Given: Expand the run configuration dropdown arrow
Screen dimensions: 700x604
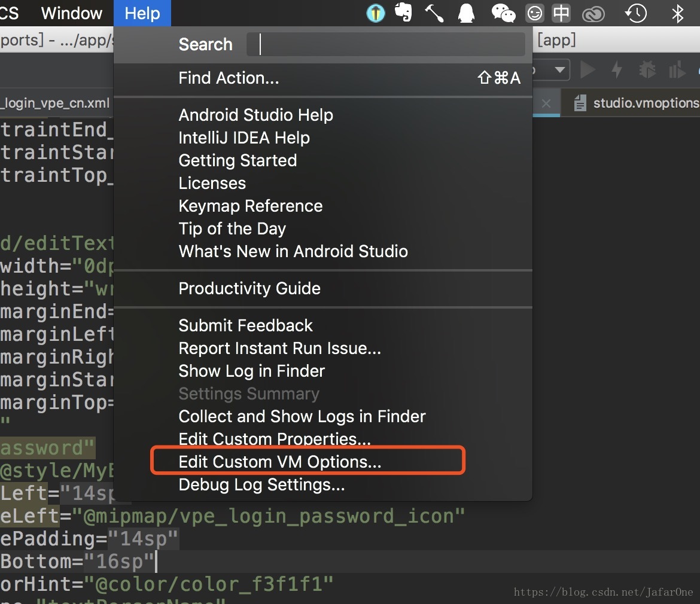Looking at the screenshot, I should [560, 70].
